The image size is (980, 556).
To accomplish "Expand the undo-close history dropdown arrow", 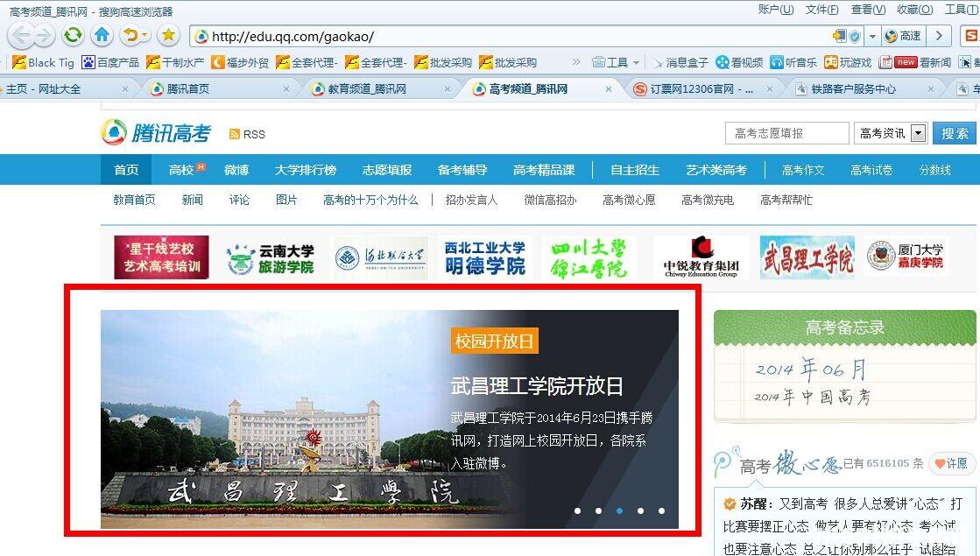I will [144, 36].
